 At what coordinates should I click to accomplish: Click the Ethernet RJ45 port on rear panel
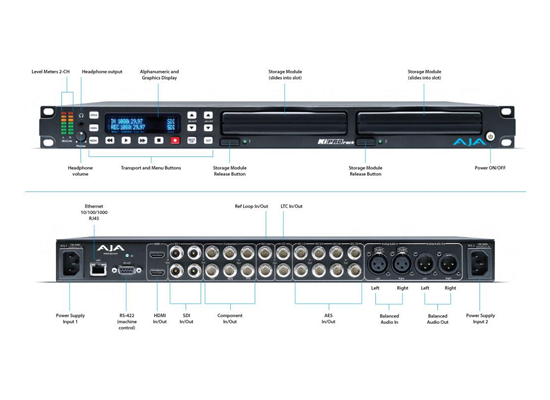click(98, 269)
